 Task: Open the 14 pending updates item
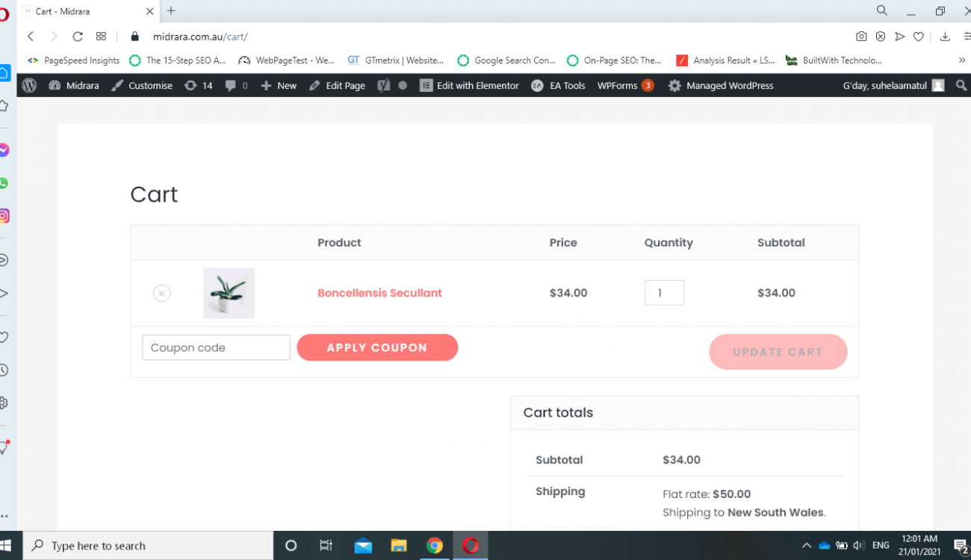[199, 86]
